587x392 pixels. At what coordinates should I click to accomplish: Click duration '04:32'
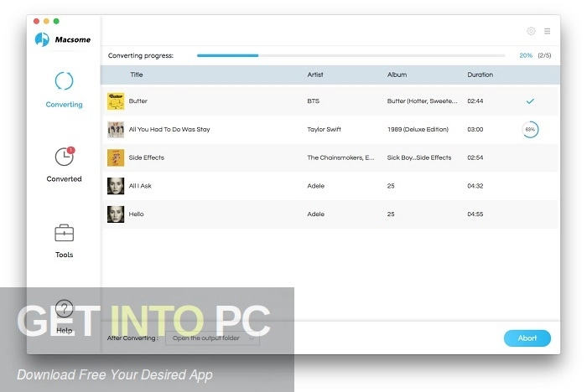click(475, 186)
